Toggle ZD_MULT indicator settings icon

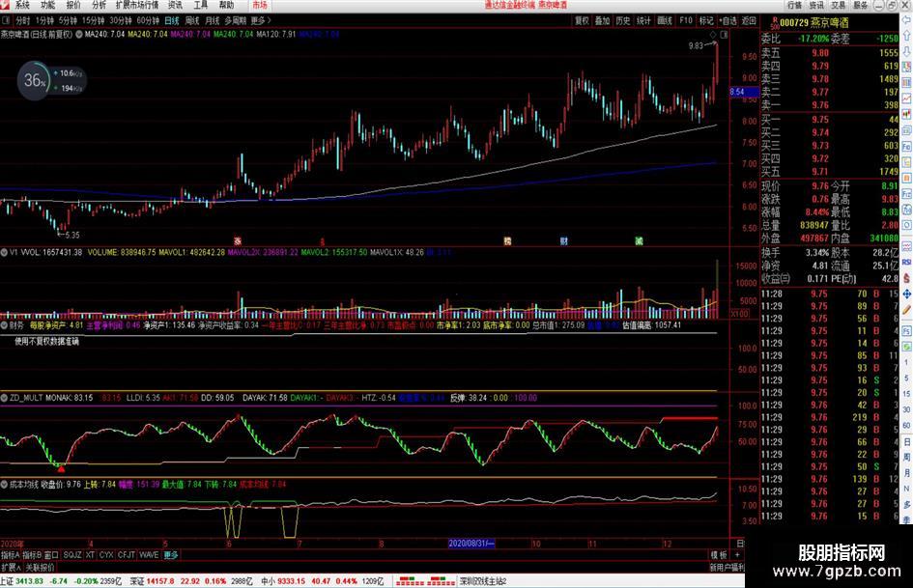click(x=4, y=398)
